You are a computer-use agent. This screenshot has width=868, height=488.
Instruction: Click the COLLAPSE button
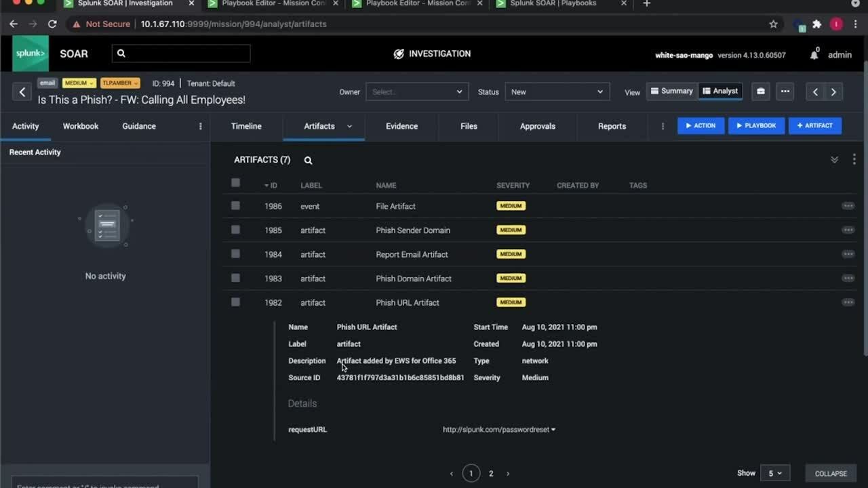click(831, 473)
